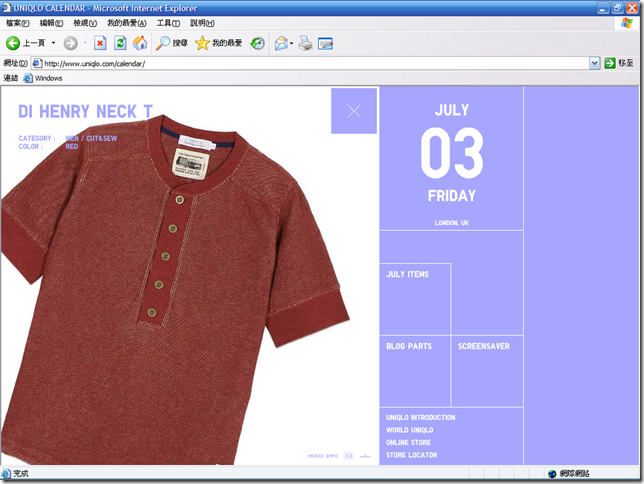Image resolution: width=644 pixels, height=484 pixels.
Task: Click the JULY month heading
Action: point(452,110)
